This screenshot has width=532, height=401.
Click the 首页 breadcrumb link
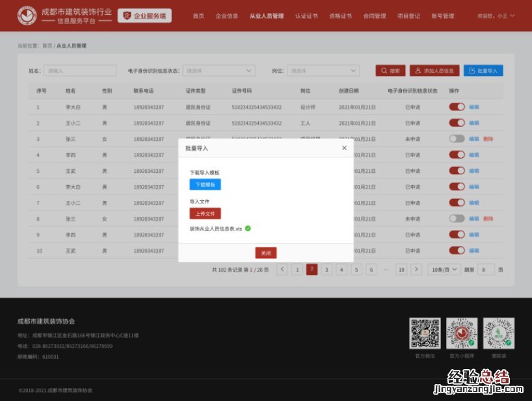click(x=47, y=45)
